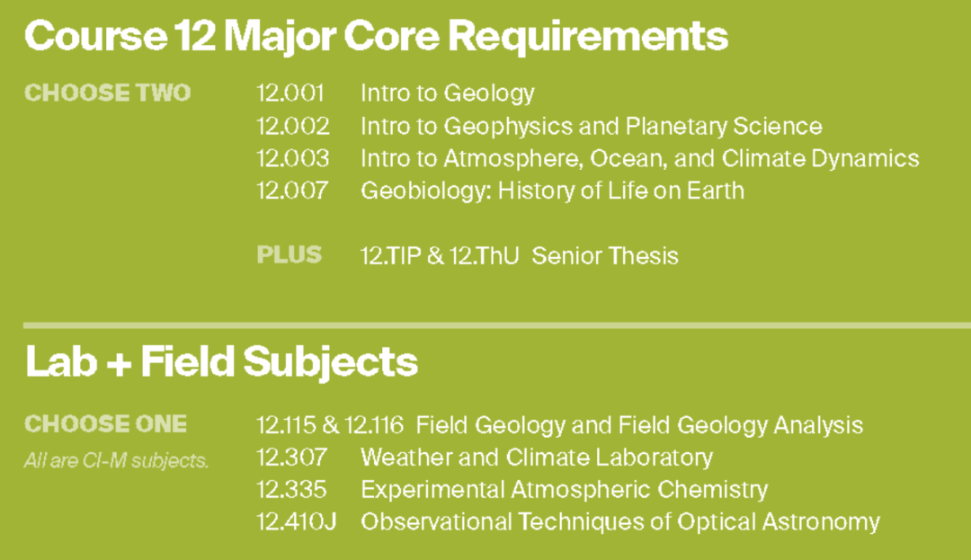
Task: Click Geobiology: History of Life on Earth
Action: (x=552, y=191)
